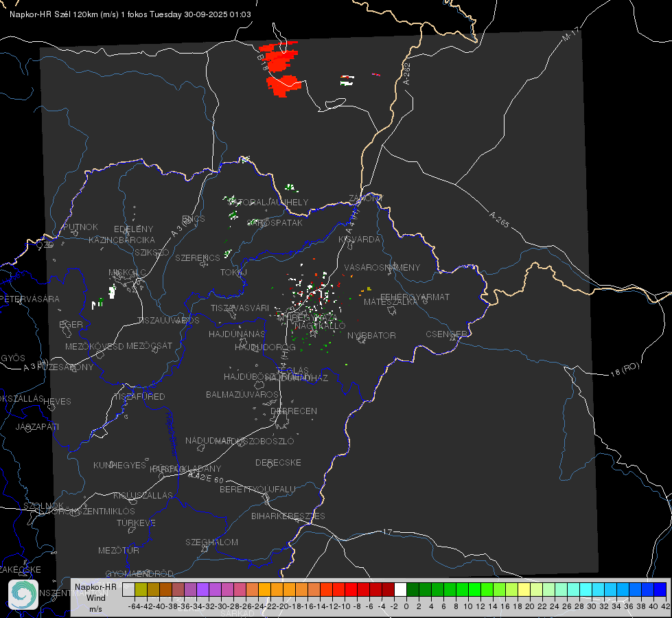672x618 pixels.
Task: Click the HAJDÚDOROG city label
Action: coord(265,347)
